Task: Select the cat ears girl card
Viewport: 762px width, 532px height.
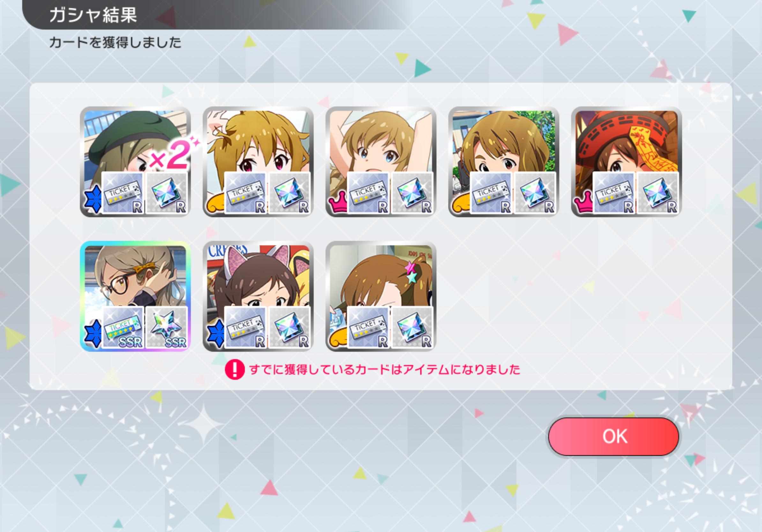Action: pyautogui.click(x=258, y=296)
